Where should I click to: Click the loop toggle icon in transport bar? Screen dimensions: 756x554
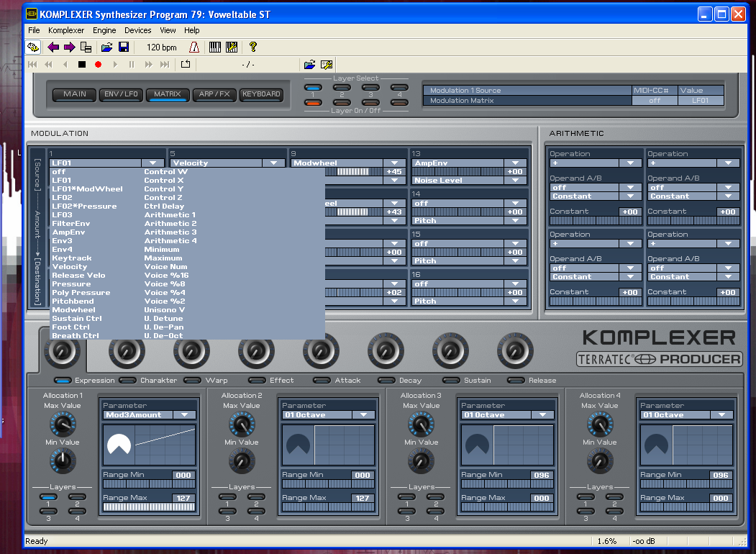[x=186, y=64]
